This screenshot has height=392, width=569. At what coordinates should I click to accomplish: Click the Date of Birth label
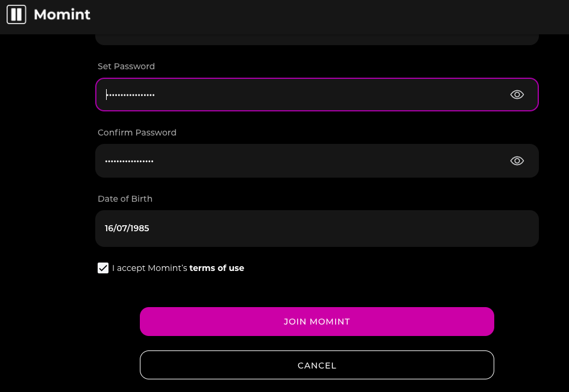[x=125, y=199]
